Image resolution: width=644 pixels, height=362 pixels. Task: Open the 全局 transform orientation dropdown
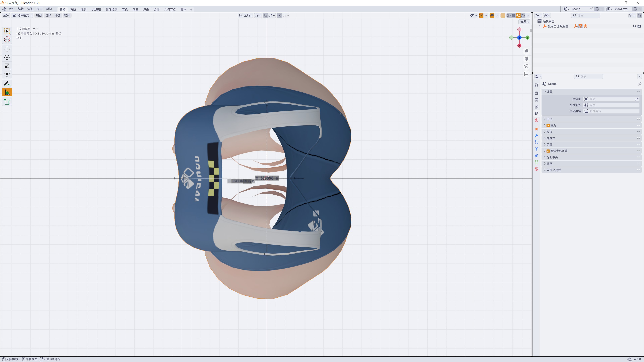[246, 15]
